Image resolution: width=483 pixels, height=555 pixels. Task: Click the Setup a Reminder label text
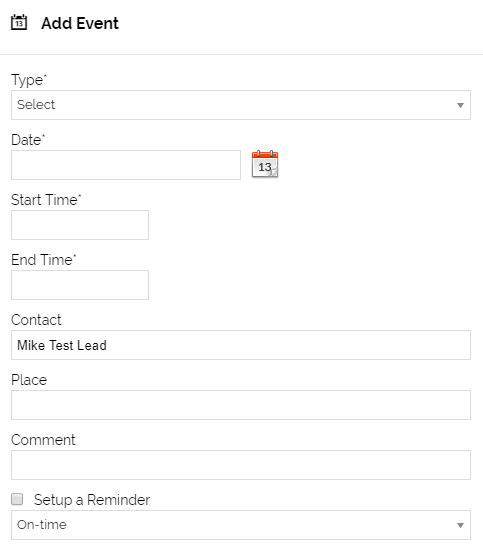point(92,500)
